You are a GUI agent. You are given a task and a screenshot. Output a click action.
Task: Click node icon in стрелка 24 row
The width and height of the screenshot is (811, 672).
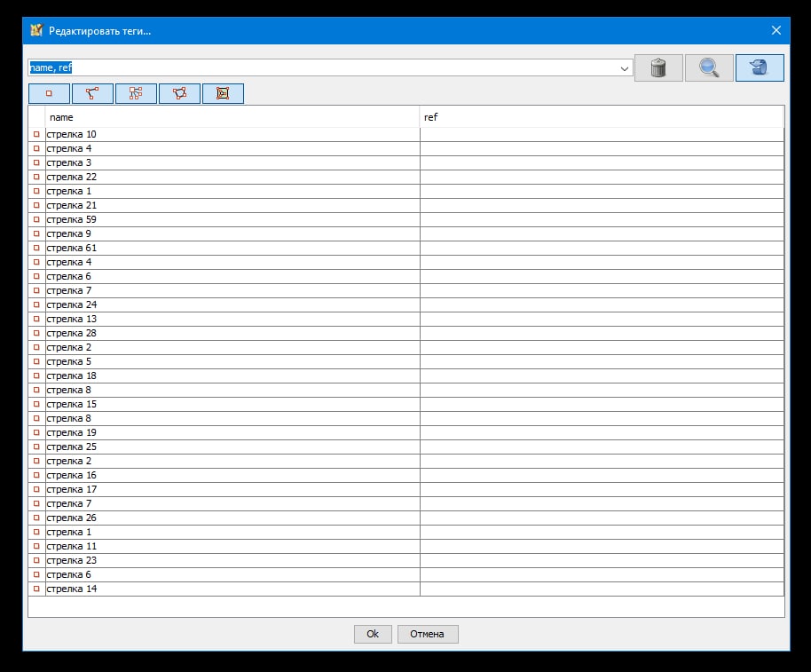(36, 304)
